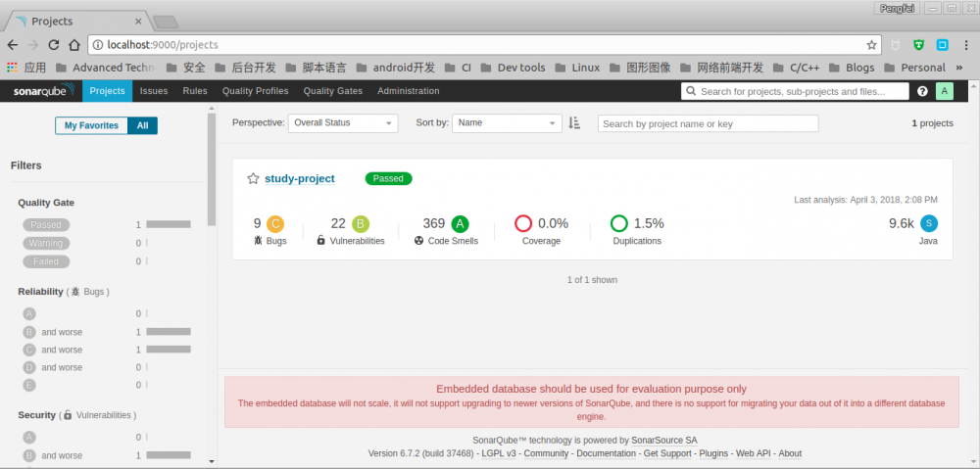Screen dimensions: 980x469
Task: Switch to All projects view
Action: [142, 125]
